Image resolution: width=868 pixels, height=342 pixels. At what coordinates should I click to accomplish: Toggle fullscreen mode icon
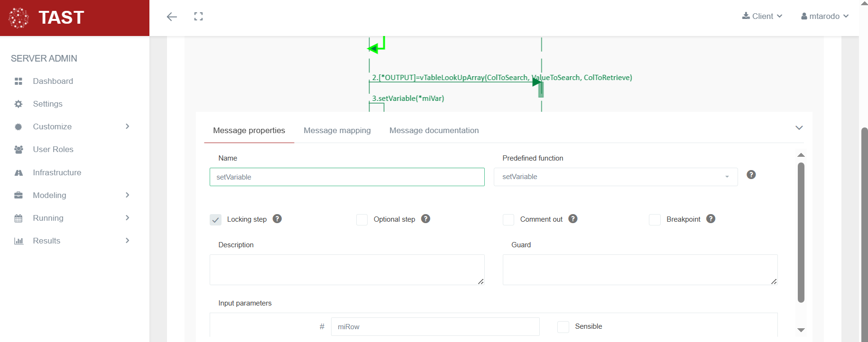point(198,17)
